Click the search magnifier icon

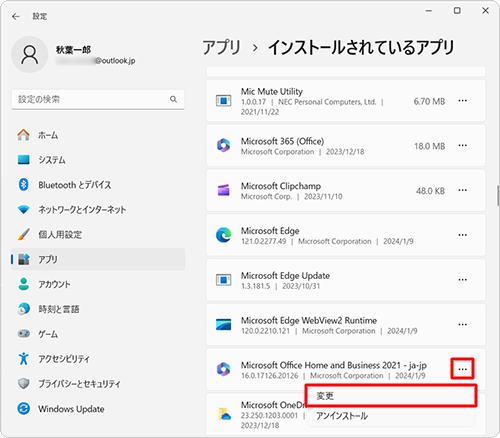coord(173,99)
